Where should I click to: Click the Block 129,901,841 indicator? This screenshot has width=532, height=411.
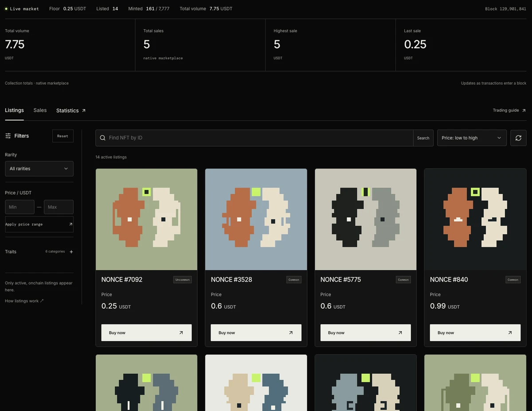[506, 9]
